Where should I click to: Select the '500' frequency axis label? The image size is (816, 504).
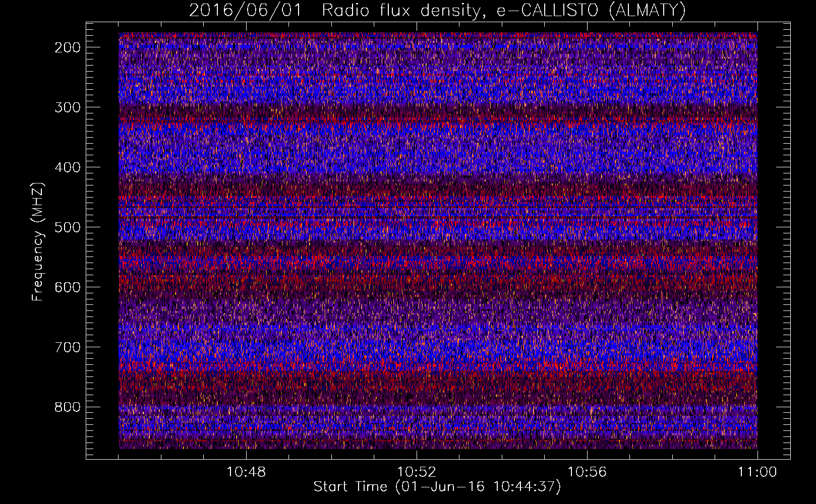click(67, 228)
